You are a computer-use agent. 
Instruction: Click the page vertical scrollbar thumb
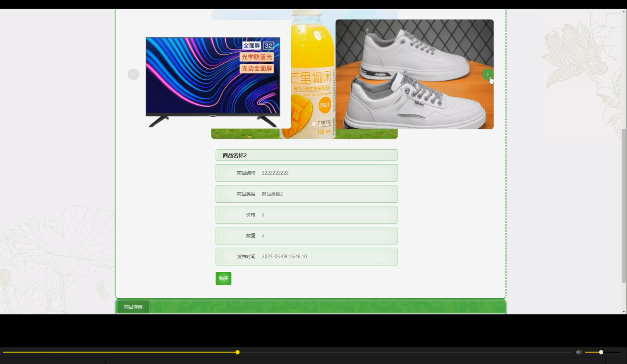pyautogui.click(x=624, y=206)
